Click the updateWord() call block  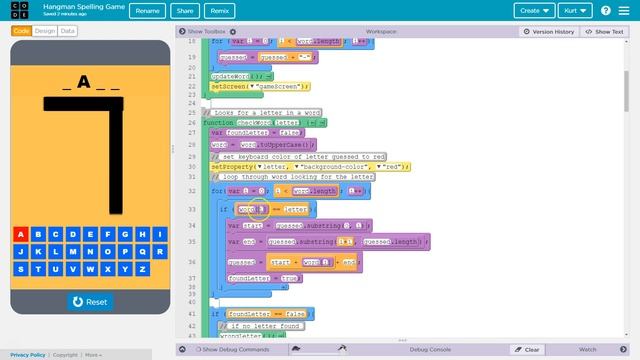(242, 76)
